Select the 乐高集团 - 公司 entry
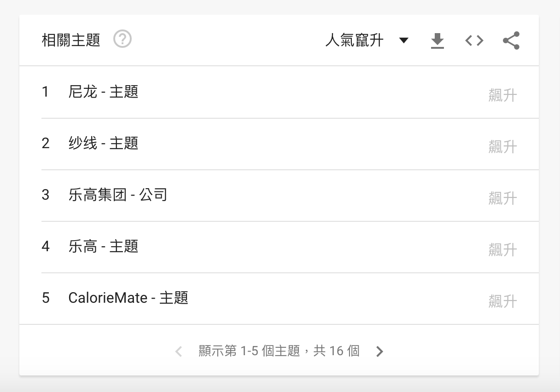This screenshot has height=392, width=560. coord(117,195)
